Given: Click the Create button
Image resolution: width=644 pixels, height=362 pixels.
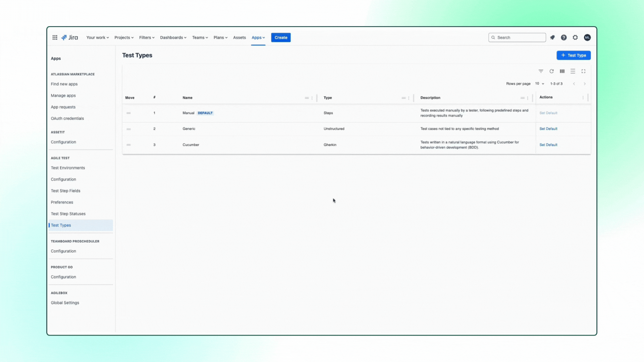Looking at the screenshot, I should point(281,37).
